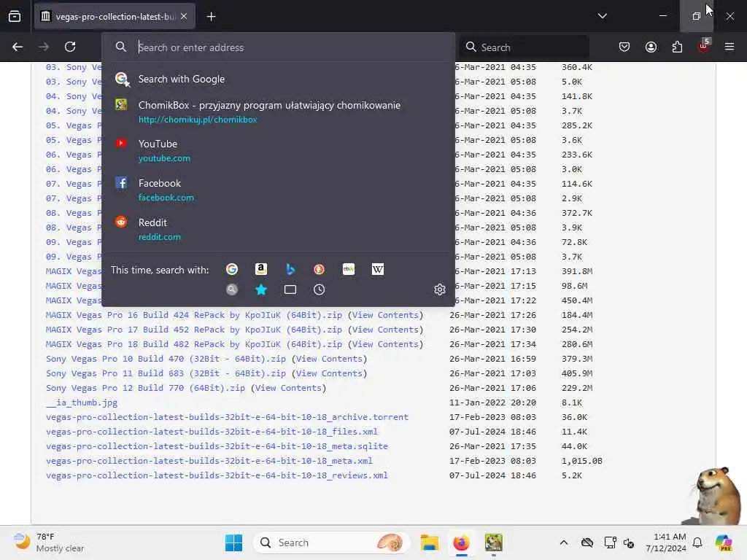Open the _meta.xml link
Screen dimensions: 747x560
click(x=209, y=461)
